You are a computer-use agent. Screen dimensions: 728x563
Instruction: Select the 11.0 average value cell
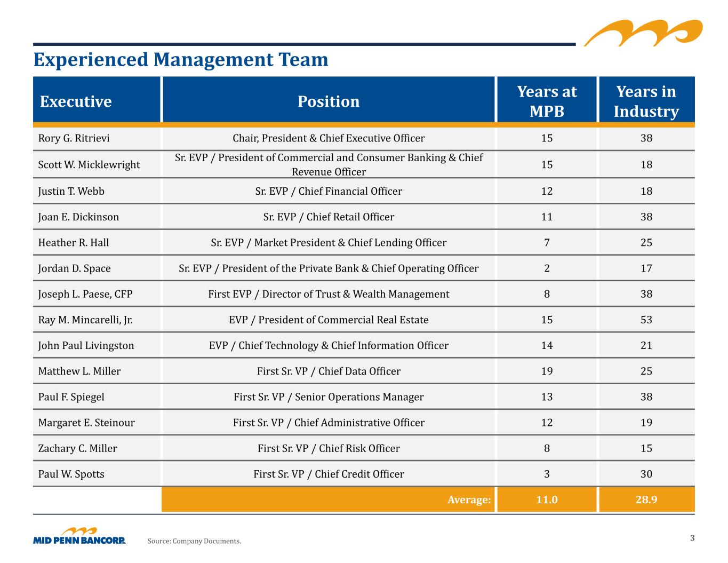[547, 499]
